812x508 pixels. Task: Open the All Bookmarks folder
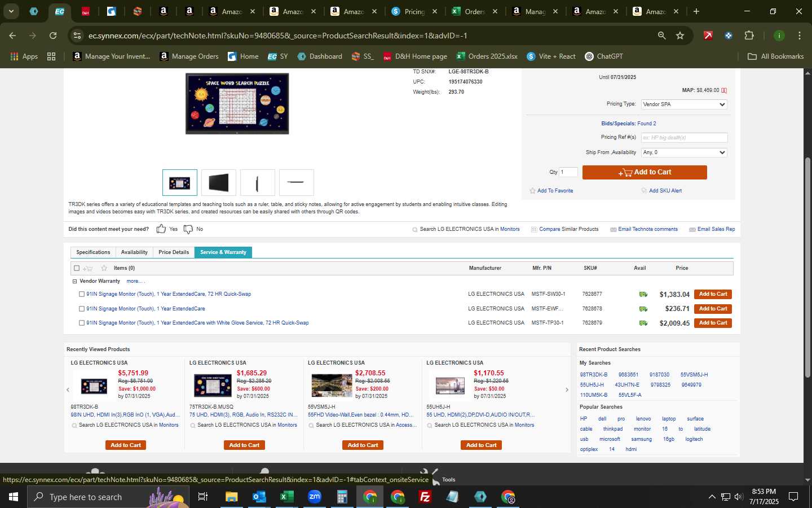click(x=775, y=56)
